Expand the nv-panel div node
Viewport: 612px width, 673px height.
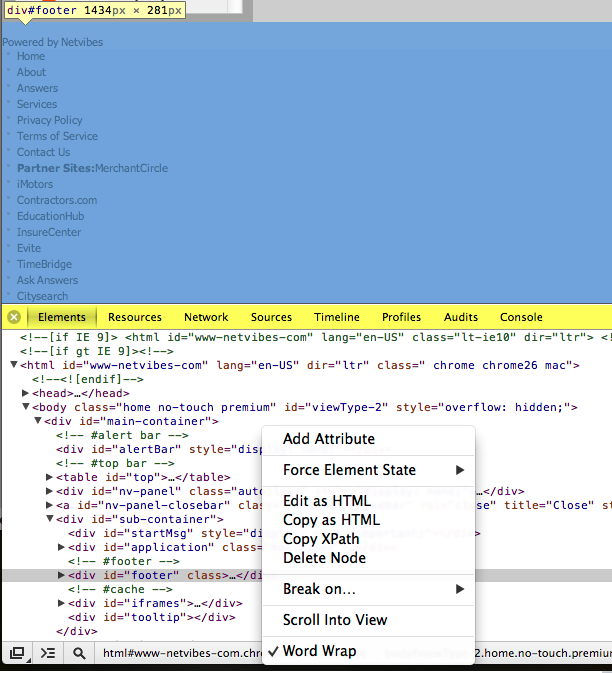(49, 491)
